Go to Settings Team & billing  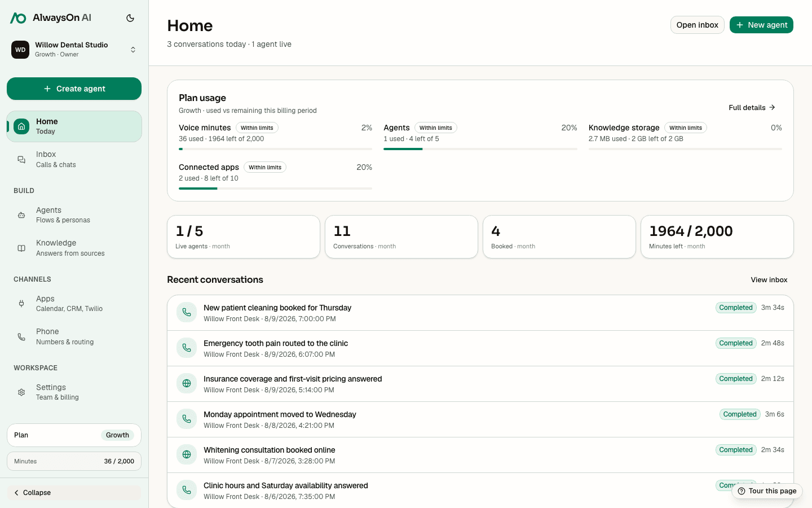[x=74, y=392]
